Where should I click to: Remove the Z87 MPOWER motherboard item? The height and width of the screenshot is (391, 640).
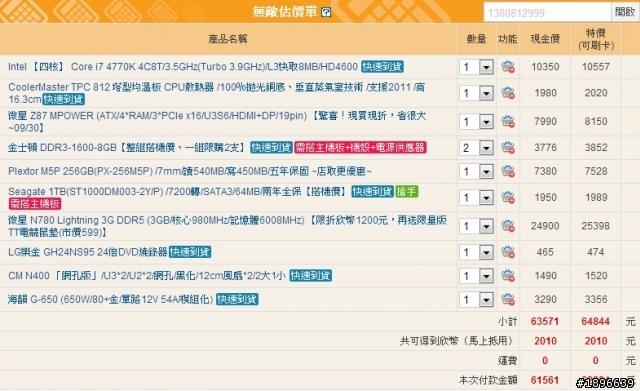point(508,121)
